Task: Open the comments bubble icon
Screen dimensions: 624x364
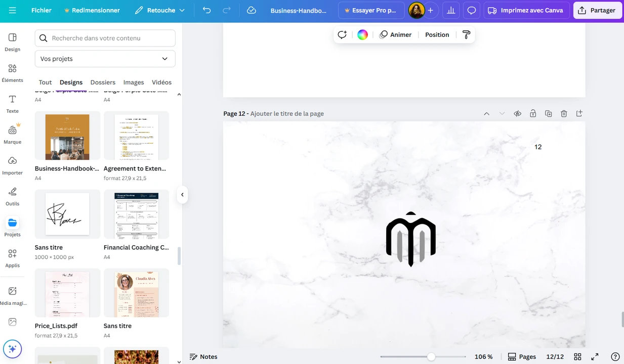Action: click(x=472, y=10)
